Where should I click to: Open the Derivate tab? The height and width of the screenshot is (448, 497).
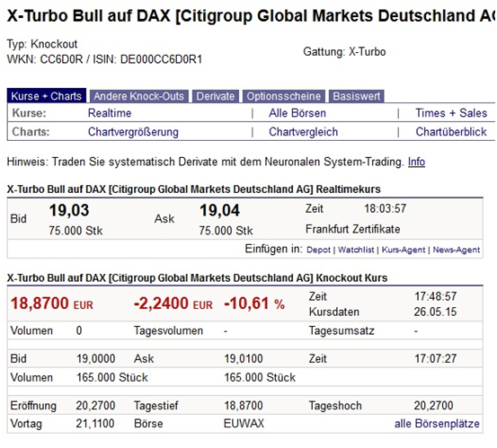[216, 96]
